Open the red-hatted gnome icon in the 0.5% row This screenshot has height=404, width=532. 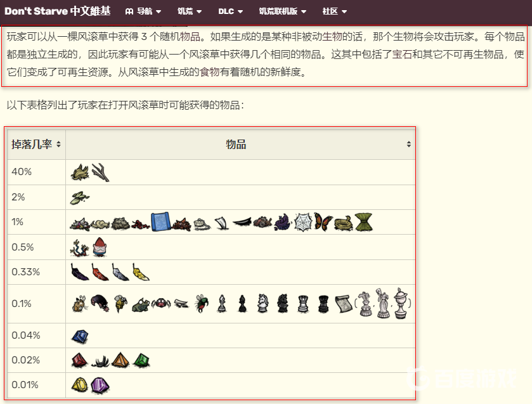100,247
